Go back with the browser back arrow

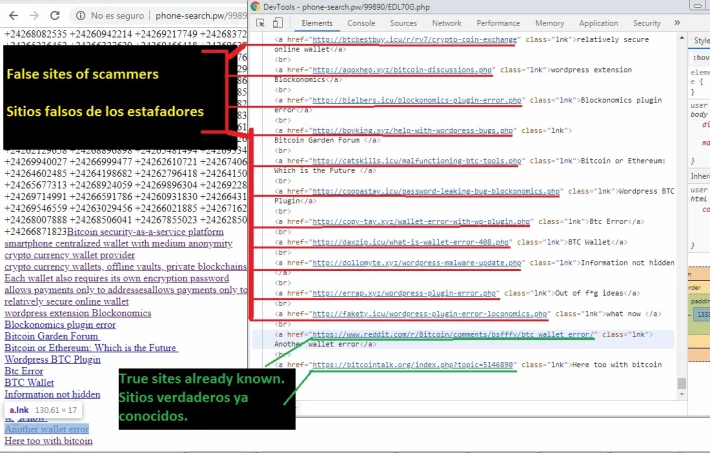coord(14,15)
